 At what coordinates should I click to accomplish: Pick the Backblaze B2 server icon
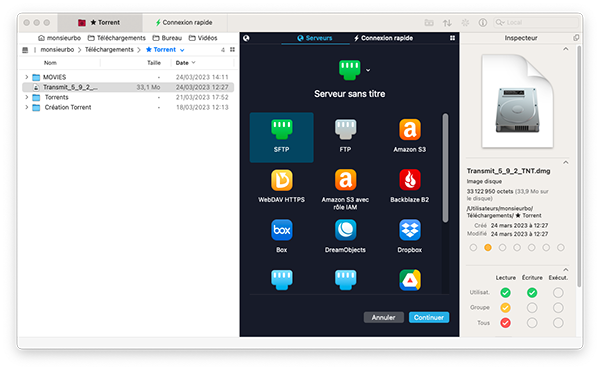(x=409, y=180)
